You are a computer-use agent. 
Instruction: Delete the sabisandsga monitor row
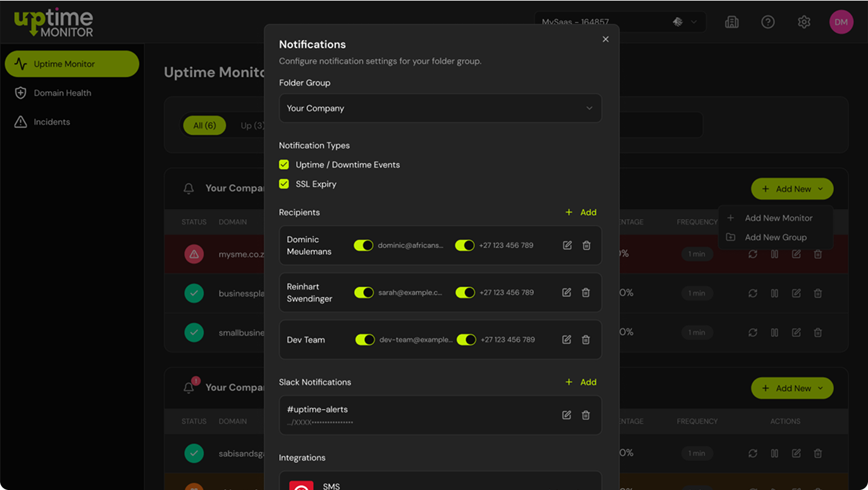click(x=818, y=453)
